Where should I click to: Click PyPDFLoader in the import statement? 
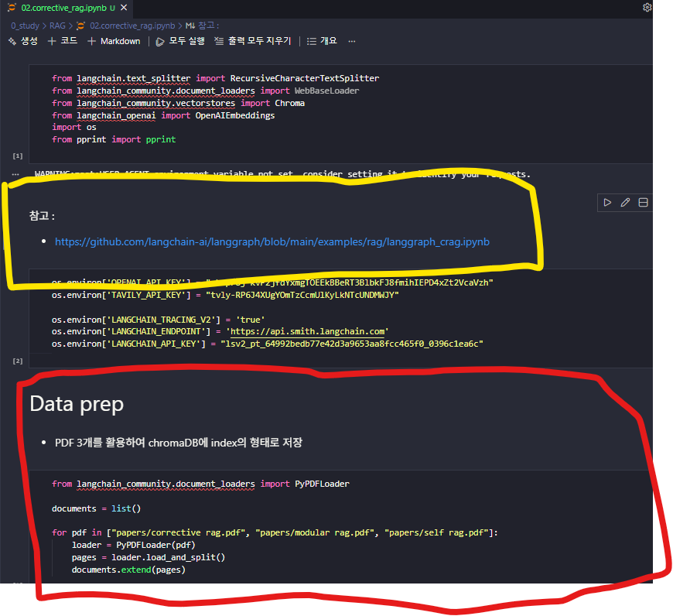(322, 484)
